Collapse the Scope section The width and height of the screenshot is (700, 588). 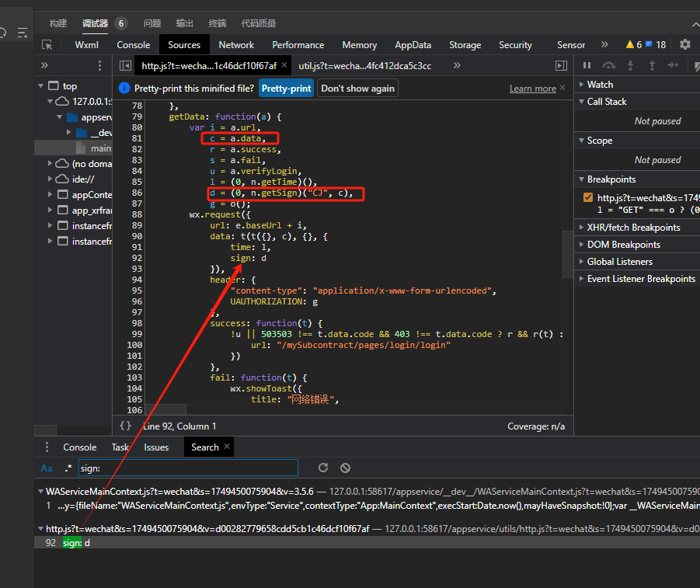tap(581, 140)
